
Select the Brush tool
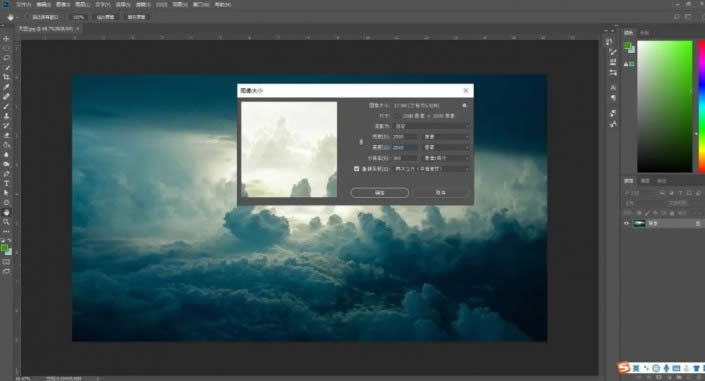click(x=6, y=106)
